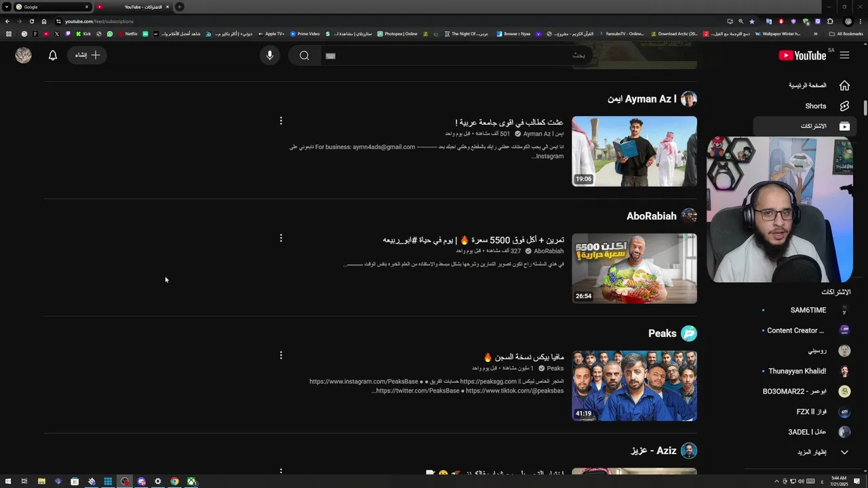Open SAM6TIME channel in subscriptions list
The image size is (868, 488).
coord(805,310)
